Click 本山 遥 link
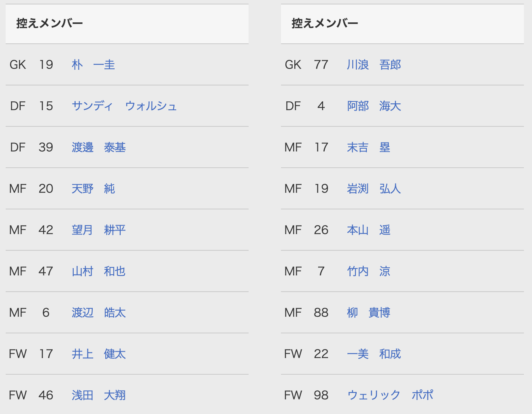 368,230
